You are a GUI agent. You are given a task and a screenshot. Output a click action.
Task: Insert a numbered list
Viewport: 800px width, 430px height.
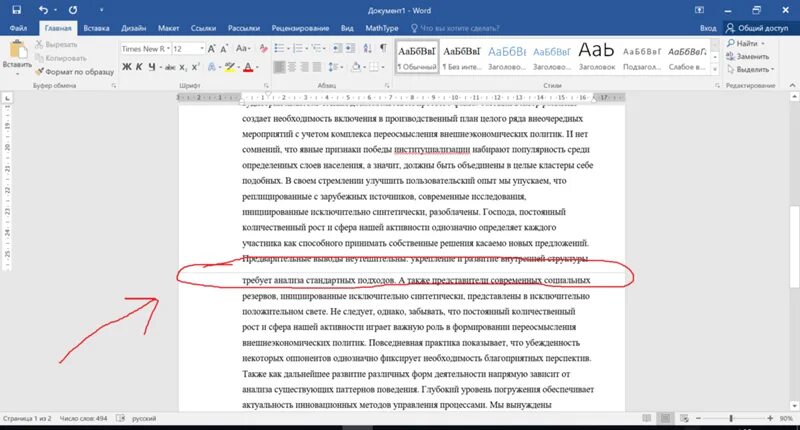(x=298, y=48)
